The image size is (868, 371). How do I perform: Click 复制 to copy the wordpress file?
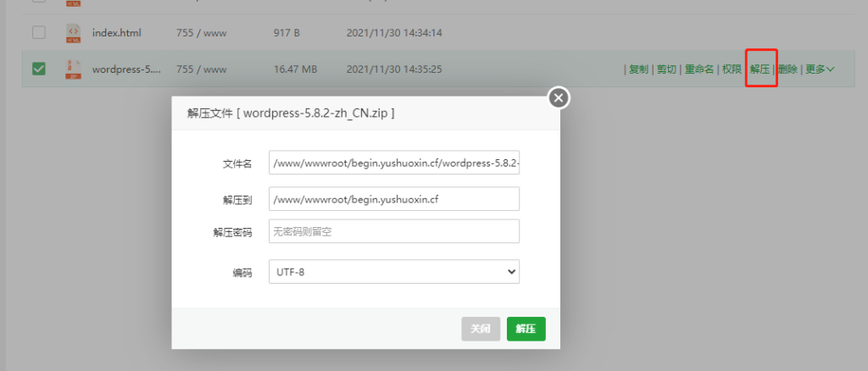pyautogui.click(x=638, y=69)
